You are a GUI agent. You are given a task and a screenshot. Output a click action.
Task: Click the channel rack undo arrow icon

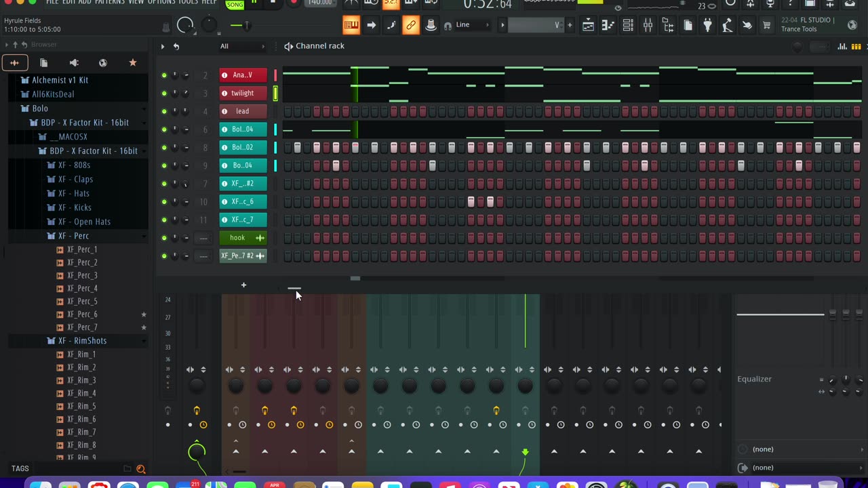click(176, 46)
